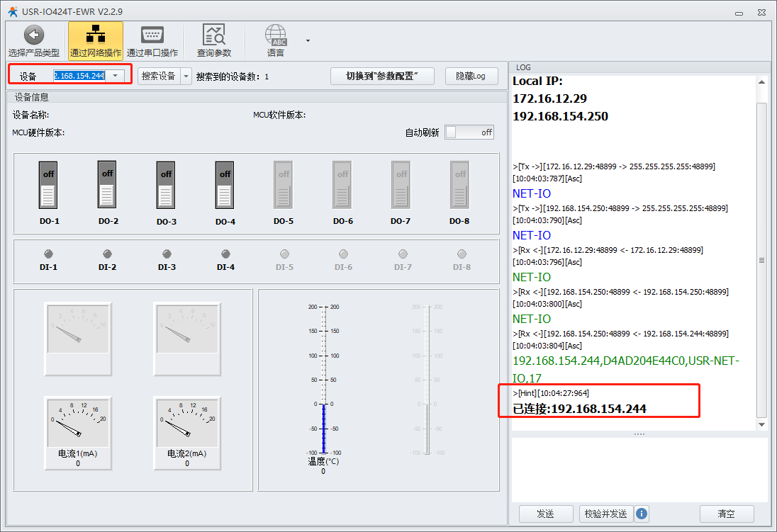This screenshot has height=532, width=777.
Task: Minimize the USR-IO424T-EWR window
Action: point(739,13)
